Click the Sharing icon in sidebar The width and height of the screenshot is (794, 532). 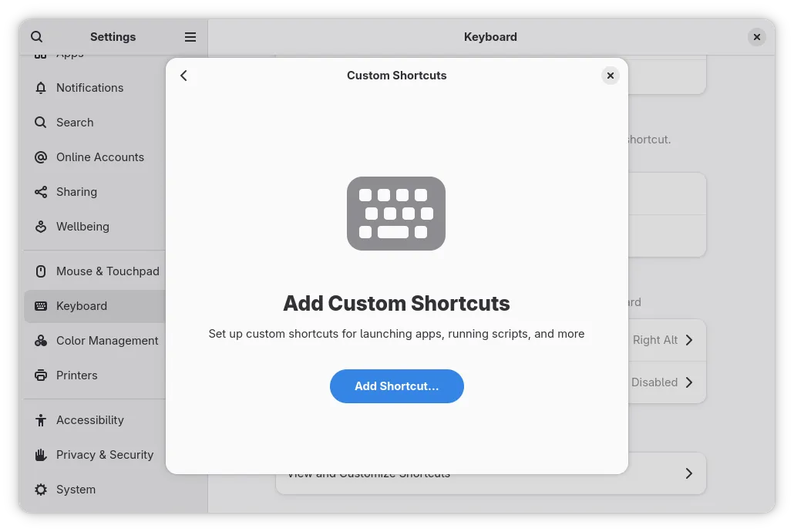click(41, 192)
